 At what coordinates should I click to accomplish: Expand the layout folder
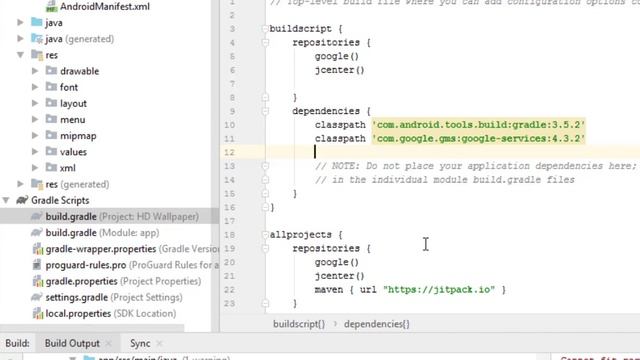coord(35,103)
